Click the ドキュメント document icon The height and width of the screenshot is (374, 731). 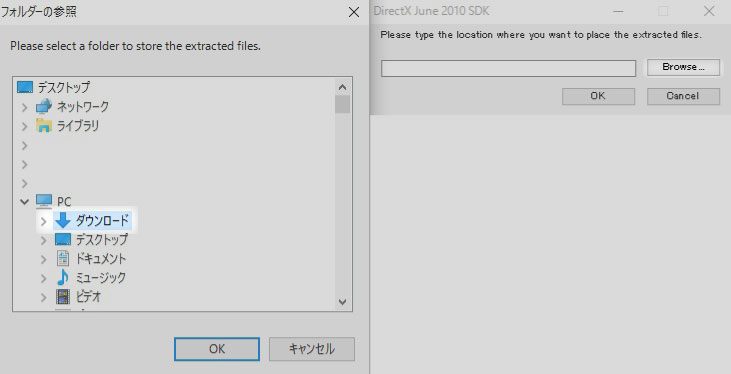click(63, 258)
